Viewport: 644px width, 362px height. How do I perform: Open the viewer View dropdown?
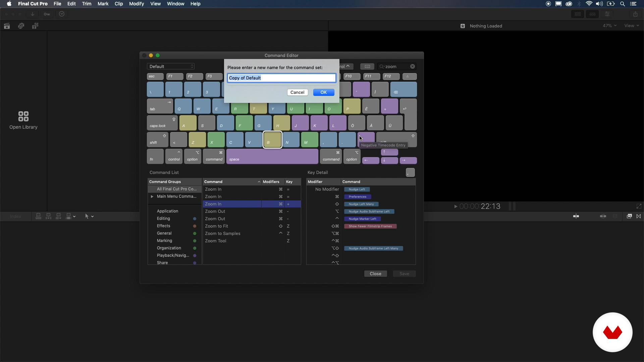[632, 26]
